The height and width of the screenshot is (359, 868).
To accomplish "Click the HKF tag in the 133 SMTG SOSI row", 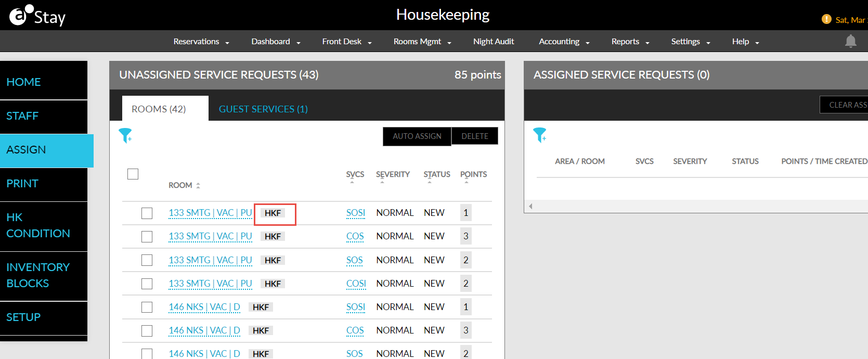I will [273, 213].
